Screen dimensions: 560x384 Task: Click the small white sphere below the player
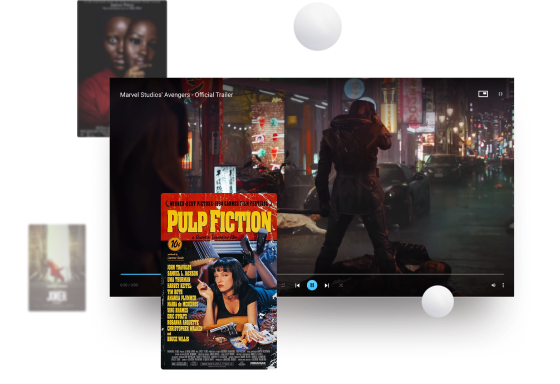[x=438, y=301]
